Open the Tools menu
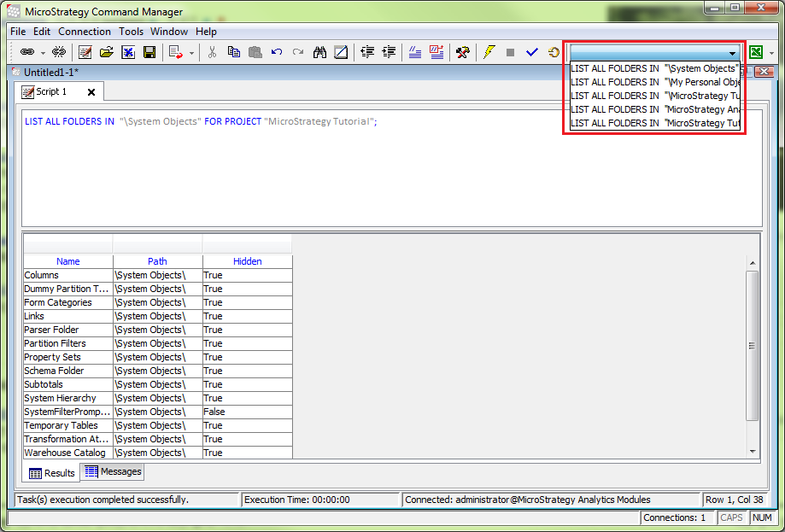 pos(131,31)
